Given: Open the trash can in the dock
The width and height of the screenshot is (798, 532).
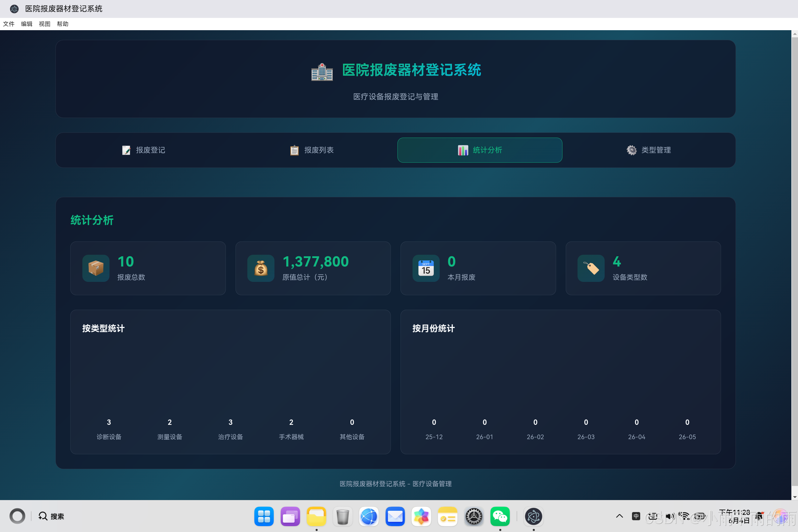Looking at the screenshot, I should point(343,516).
